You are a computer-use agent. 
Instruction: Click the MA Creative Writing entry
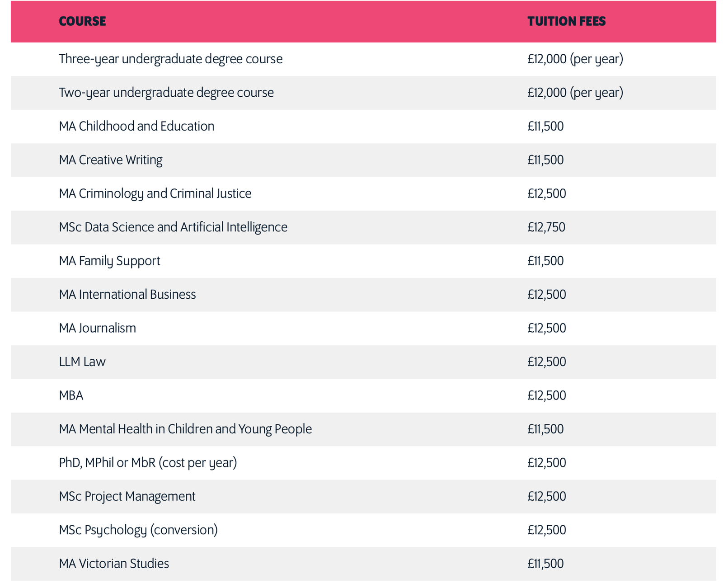(x=110, y=160)
